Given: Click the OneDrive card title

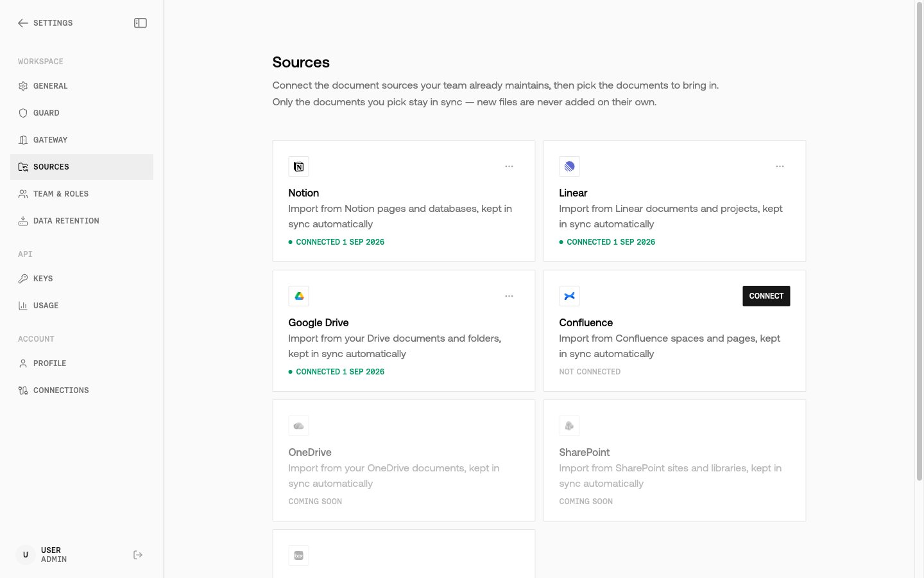Looking at the screenshot, I should coord(310,453).
